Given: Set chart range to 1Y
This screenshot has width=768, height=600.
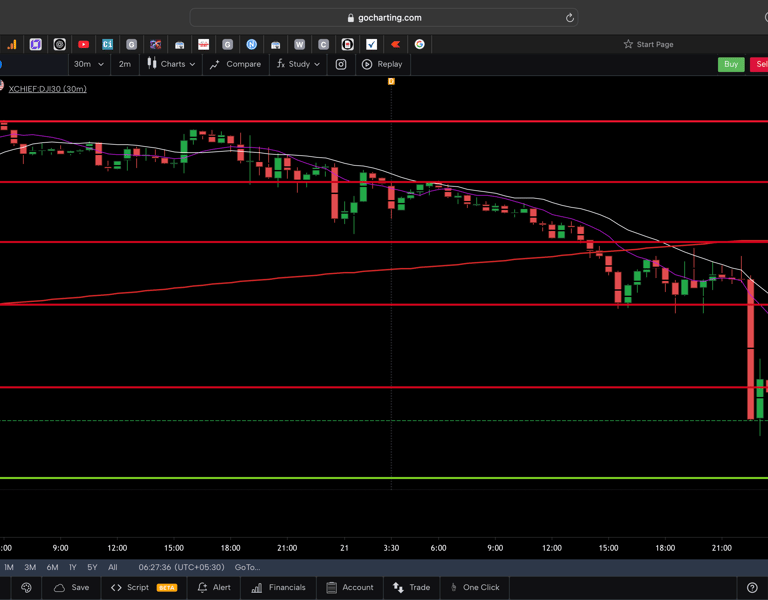Looking at the screenshot, I should [x=72, y=567].
